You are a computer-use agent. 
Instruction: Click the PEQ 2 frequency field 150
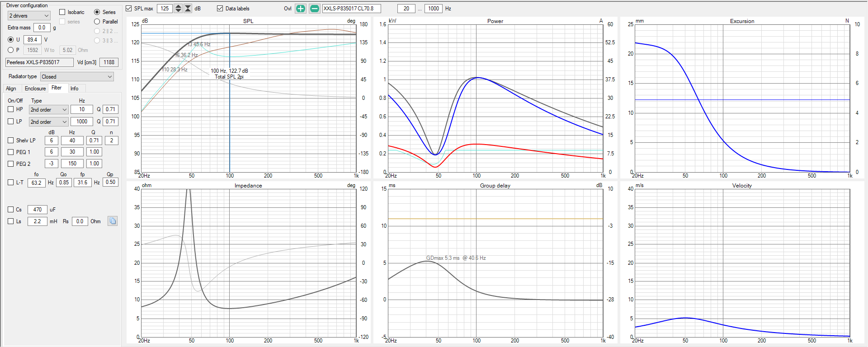[x=72, y=164]
